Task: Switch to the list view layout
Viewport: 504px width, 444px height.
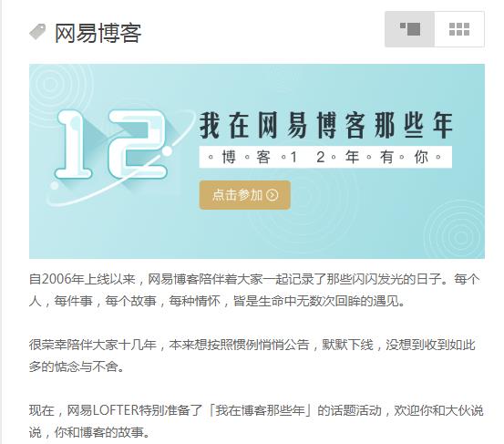Action: pos(410,29)
